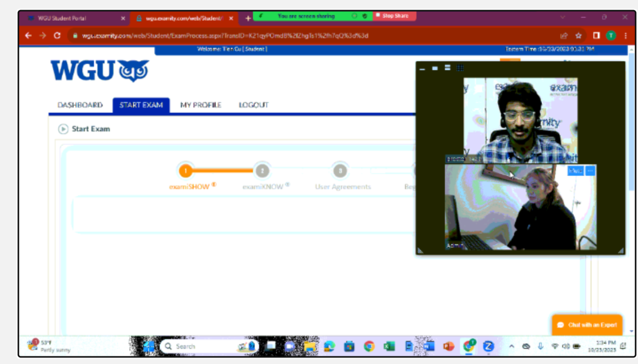Screen dimensions: 638x364
Task: Click the padlock site info icon
Action: pyautogui.click(x=75, y=36)
